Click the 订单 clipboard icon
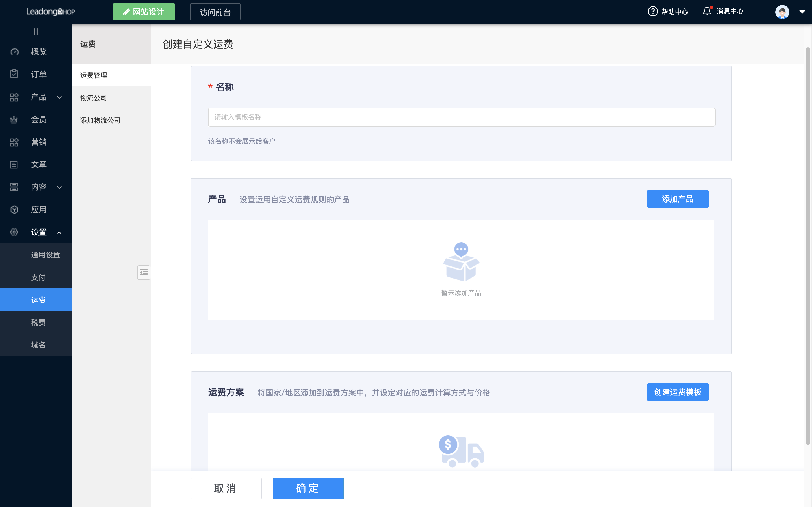The height and width of the screenshot is (507, 812). (14, 74)
